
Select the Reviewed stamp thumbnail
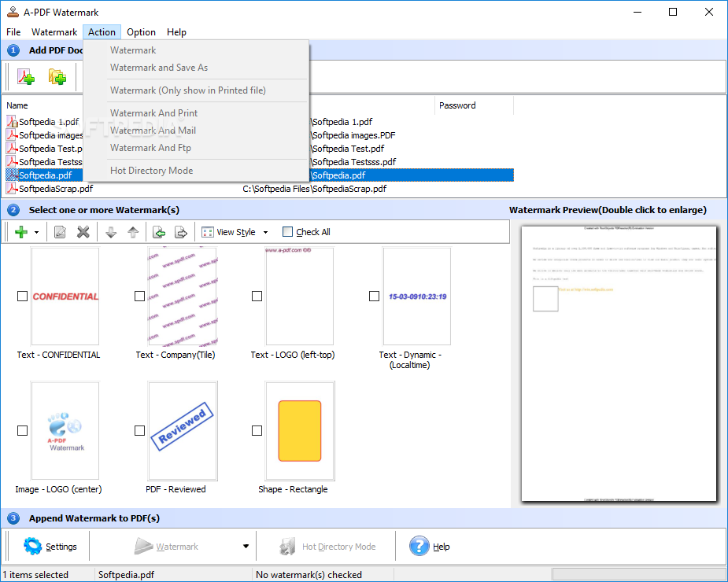pos(183,431)
